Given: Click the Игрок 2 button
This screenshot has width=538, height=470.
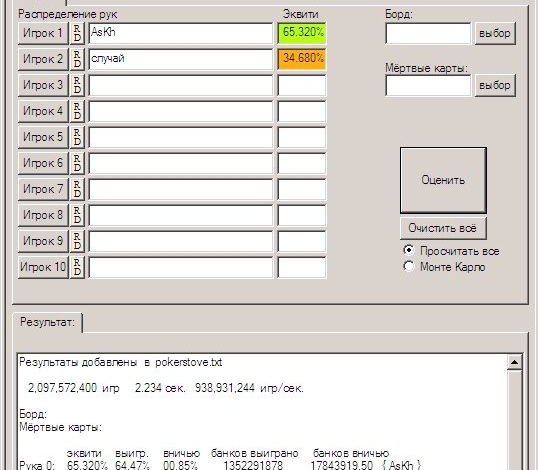Looking at the screenshot, I should pos(43,59).
